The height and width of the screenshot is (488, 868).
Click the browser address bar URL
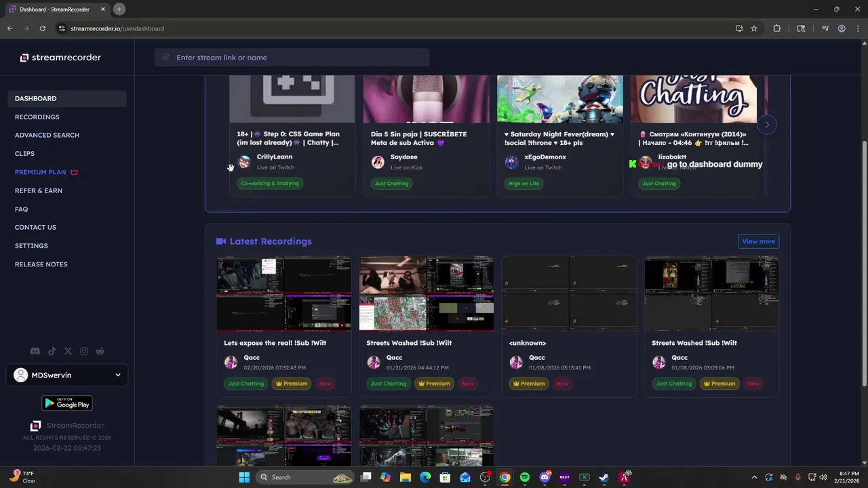117,28
